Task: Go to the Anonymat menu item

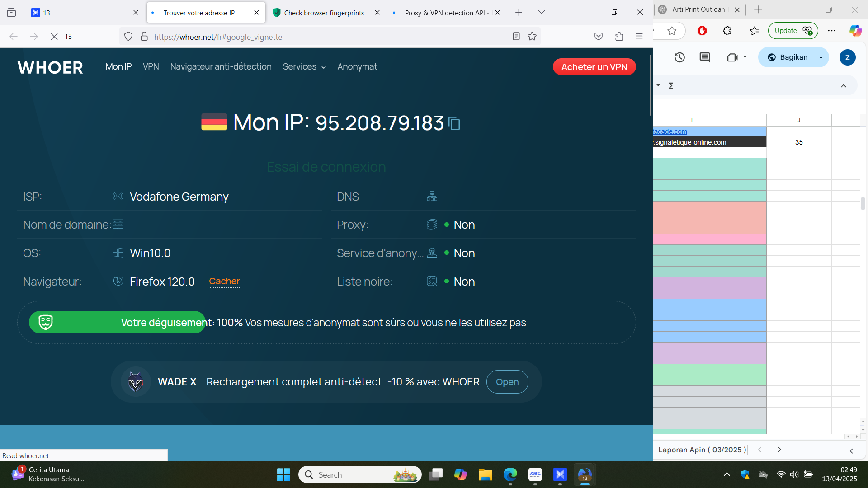Action: pos(357,67)
